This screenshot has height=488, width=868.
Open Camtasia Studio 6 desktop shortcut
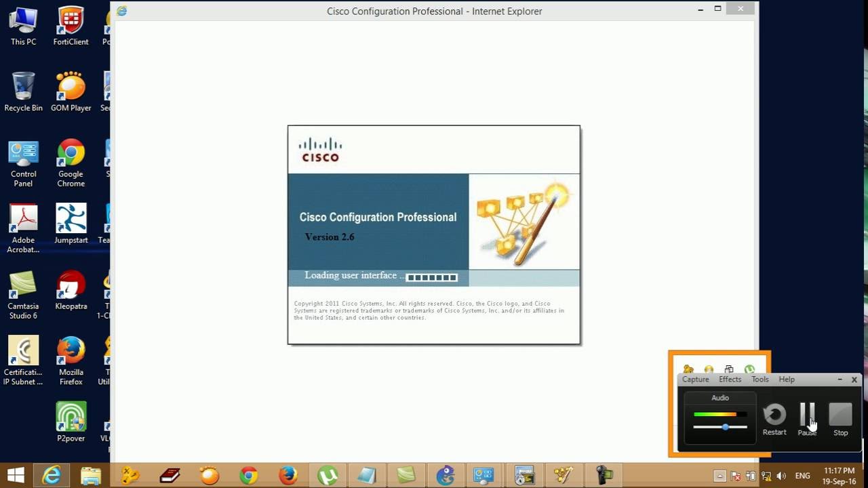(x=23, y=295)
